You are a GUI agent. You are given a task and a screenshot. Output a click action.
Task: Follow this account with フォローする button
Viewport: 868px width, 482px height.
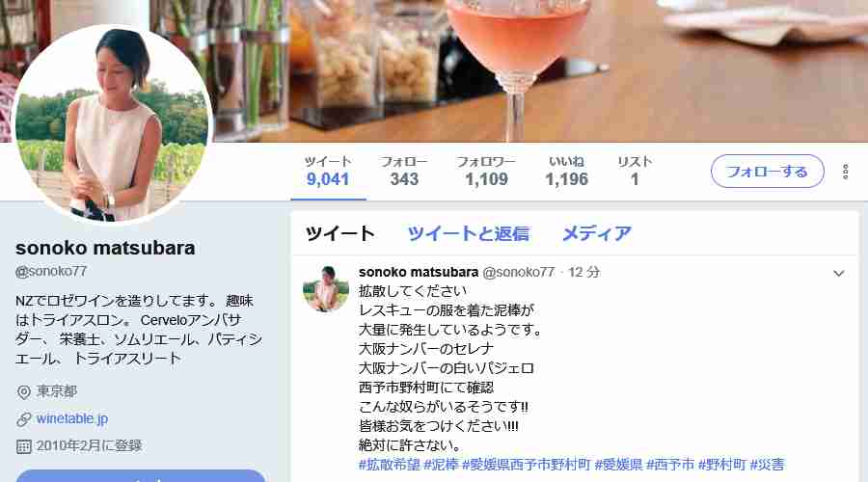(x=768, y=172)
